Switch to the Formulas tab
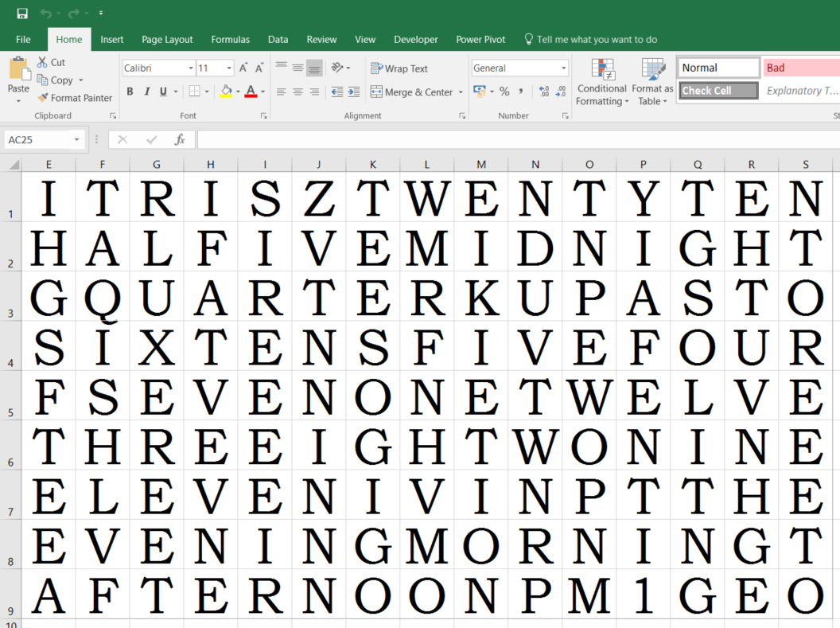 (x=231, y=39)
